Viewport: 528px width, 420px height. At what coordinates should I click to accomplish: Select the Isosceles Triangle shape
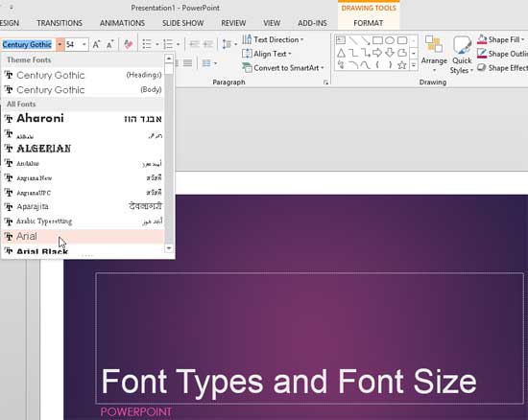[x=341, y=53]
